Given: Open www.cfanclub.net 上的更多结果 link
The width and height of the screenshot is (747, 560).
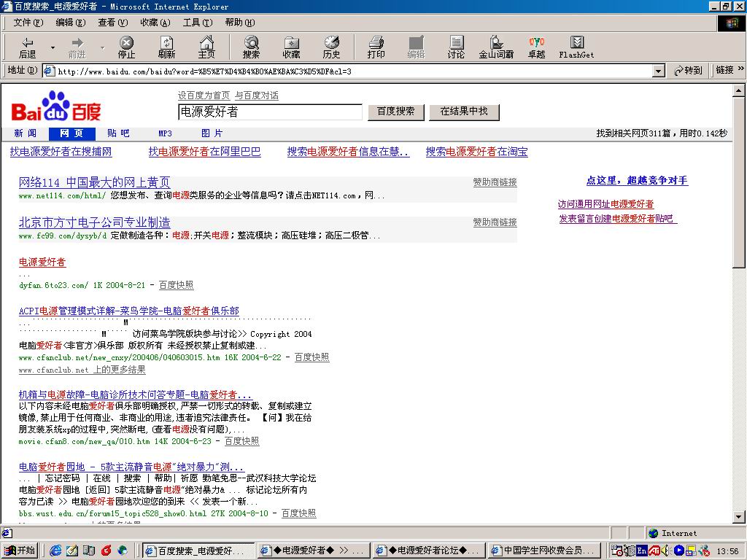Looking at the screenshot, I should click(82, 370).
